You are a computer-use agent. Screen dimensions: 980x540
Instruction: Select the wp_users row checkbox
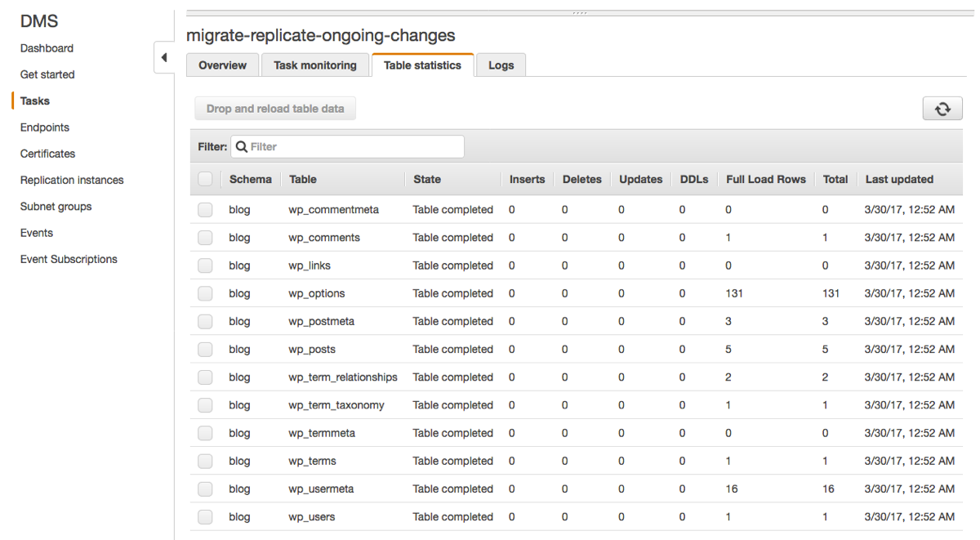click(x=205, y=517)
